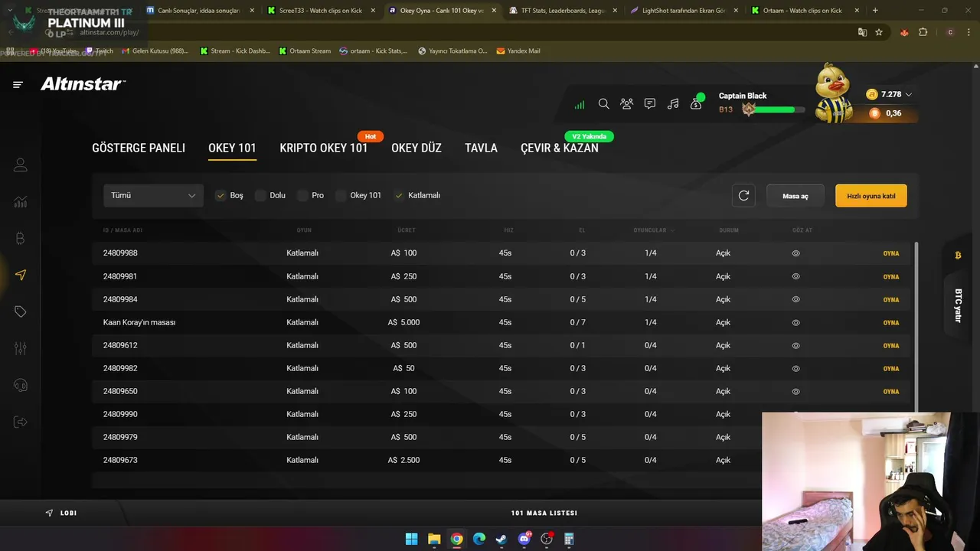The height and width of the screenshot is (551, 980).
Task: Open the money bag bonus icon
Action: point(696,103)
